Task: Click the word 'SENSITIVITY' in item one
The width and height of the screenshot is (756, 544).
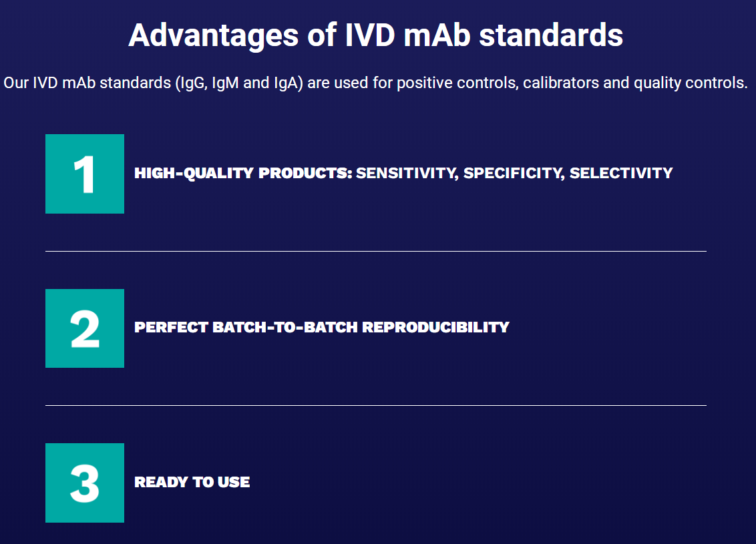Action: point(407,173)
